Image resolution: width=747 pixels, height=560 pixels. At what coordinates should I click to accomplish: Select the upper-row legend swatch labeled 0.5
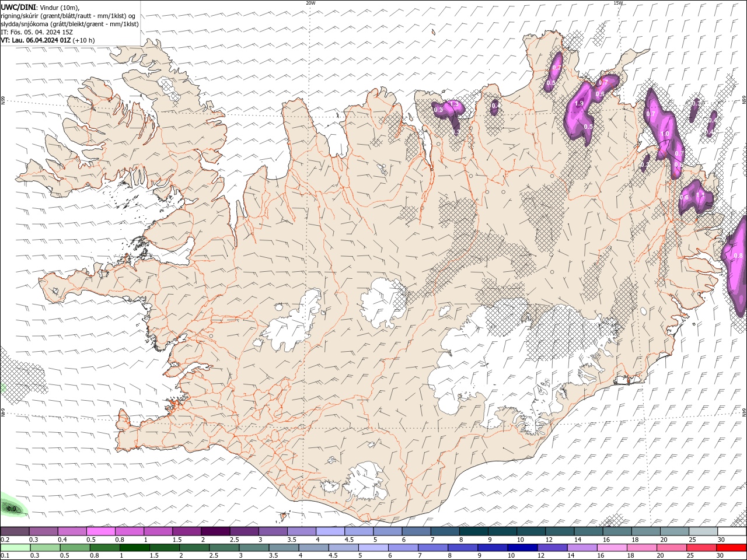pyautogui.click(x=100, y=531)
